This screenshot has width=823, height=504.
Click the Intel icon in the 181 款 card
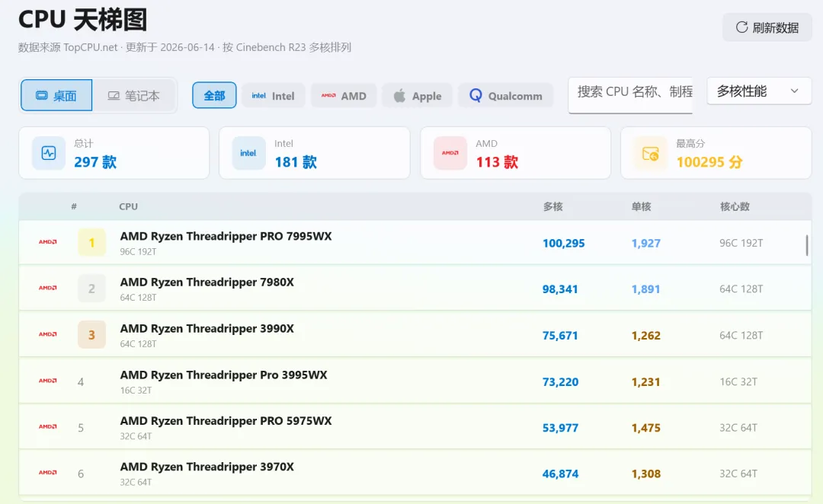[248, 153]
